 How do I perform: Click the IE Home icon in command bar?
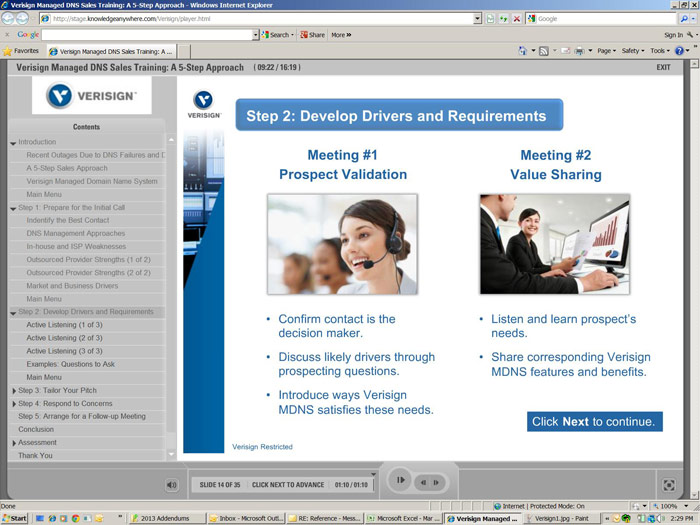point(524,50)
